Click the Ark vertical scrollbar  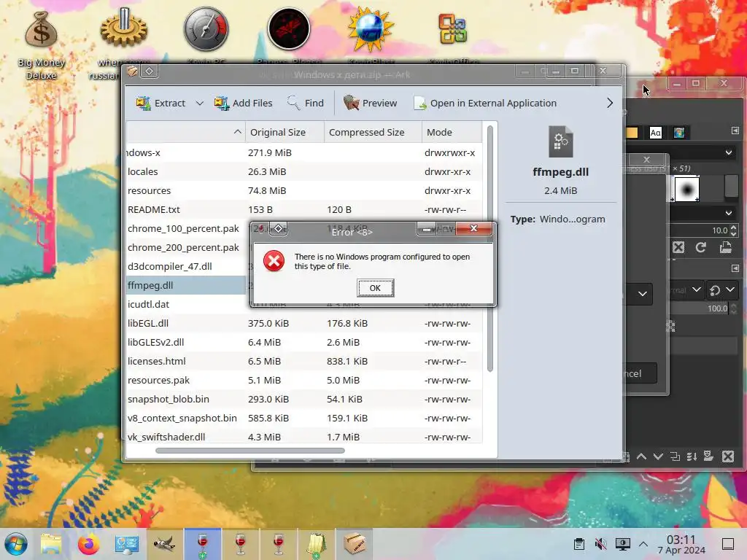point(489,248)
